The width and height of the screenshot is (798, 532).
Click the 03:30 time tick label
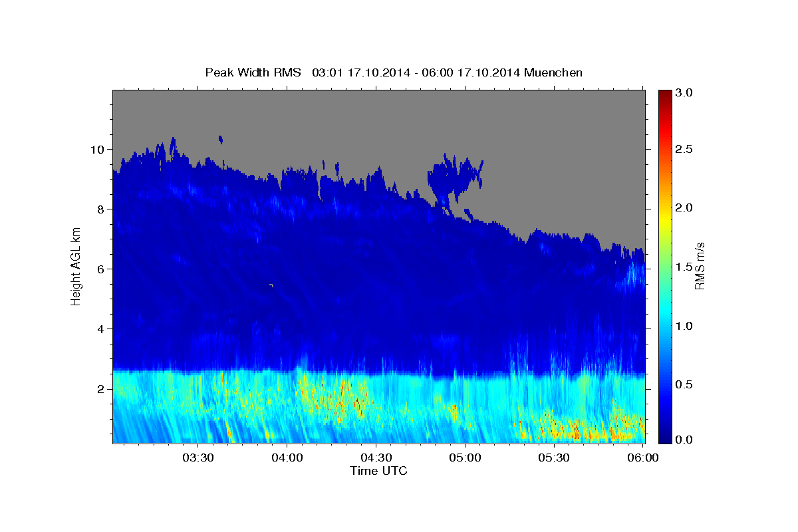tap(198, 458)
